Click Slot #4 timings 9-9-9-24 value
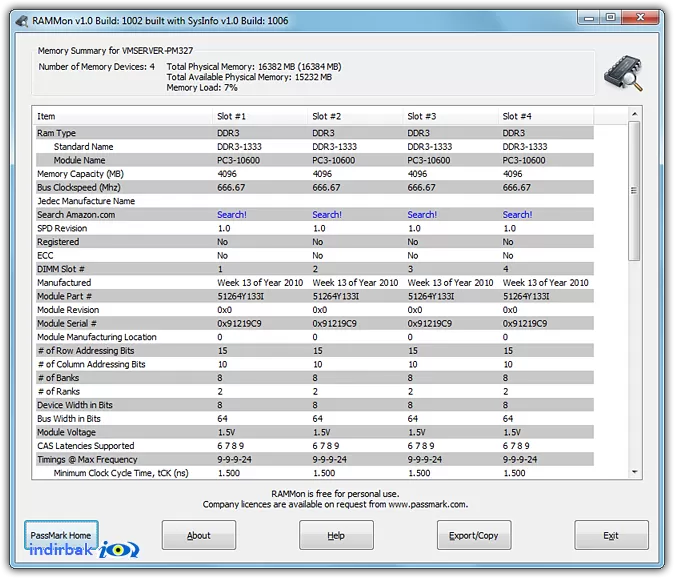 520,459
